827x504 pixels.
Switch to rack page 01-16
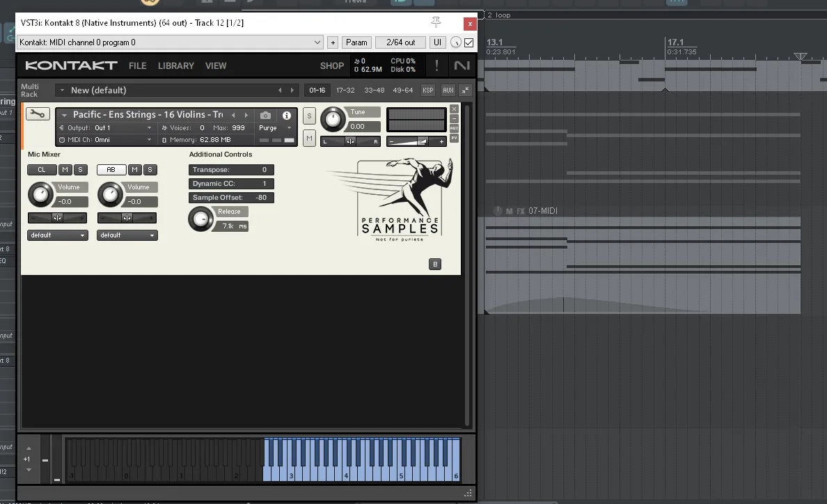(x=317, y=90)
